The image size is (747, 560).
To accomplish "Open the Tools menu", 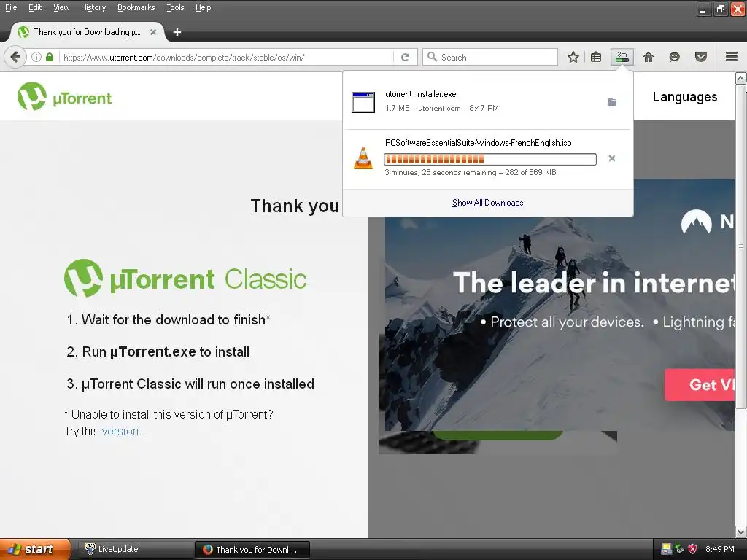I will coord(175,7).
